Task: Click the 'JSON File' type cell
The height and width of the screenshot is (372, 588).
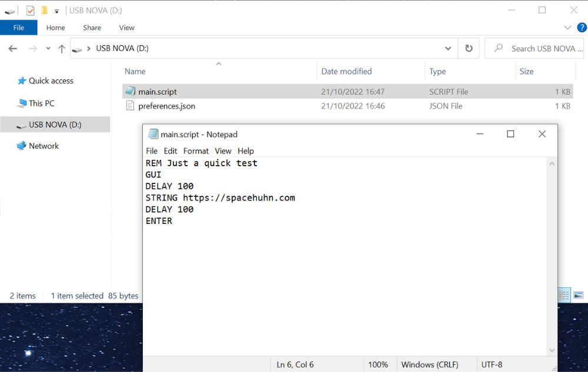Action: (446, 106)
